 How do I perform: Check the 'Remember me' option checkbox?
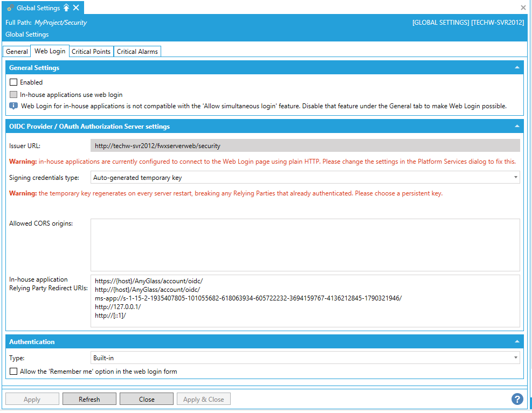coord(13,372)
